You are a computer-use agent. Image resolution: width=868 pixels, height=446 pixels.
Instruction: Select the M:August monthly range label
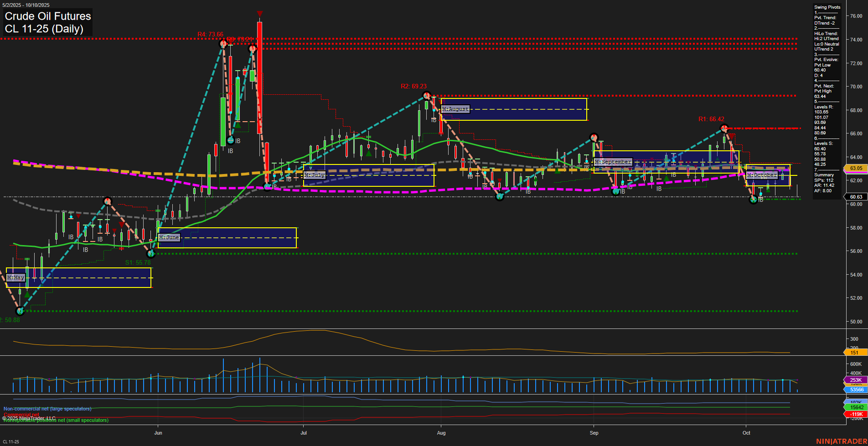coord(455,109)
